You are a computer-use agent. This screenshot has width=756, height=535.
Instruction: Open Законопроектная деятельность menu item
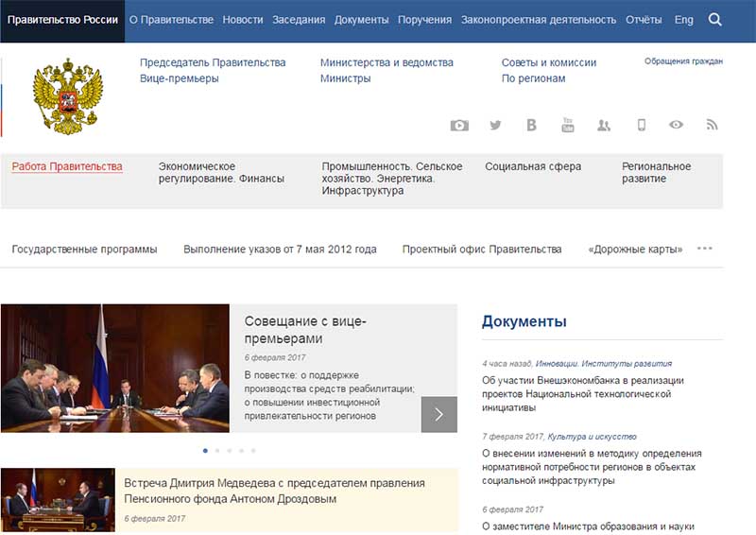(x=538, y=20)
